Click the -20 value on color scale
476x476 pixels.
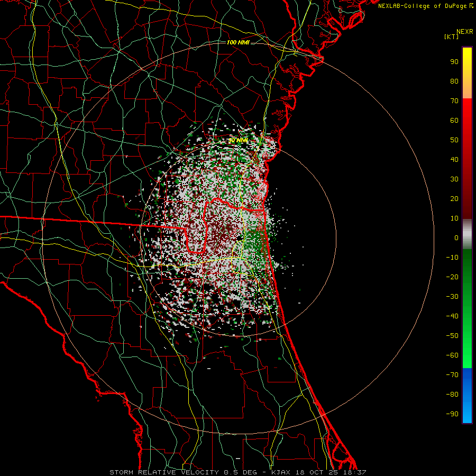click(x=452, y=277)
